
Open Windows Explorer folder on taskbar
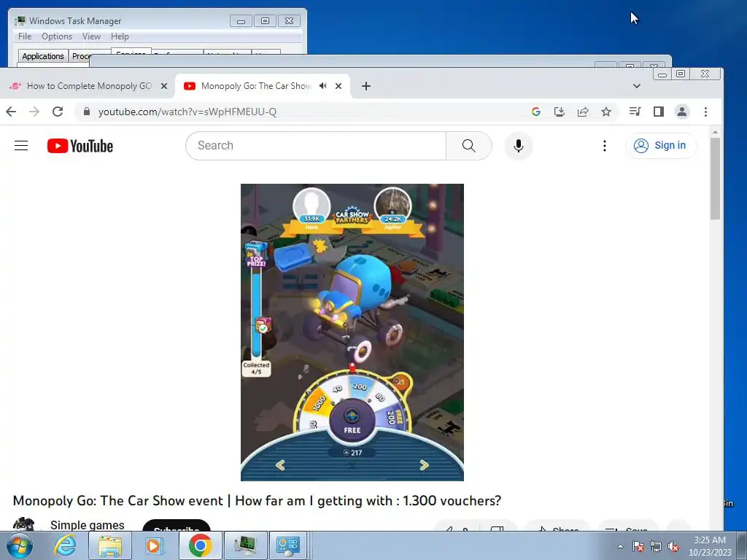pyautogui.click(x=110, y=545)
